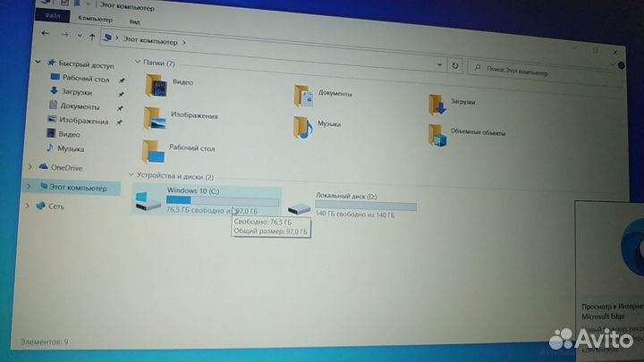The height and width of the screenshot is (362, 644).
Task: Click the '76,5 ГБ свободно' text
Action: point(195,210)
